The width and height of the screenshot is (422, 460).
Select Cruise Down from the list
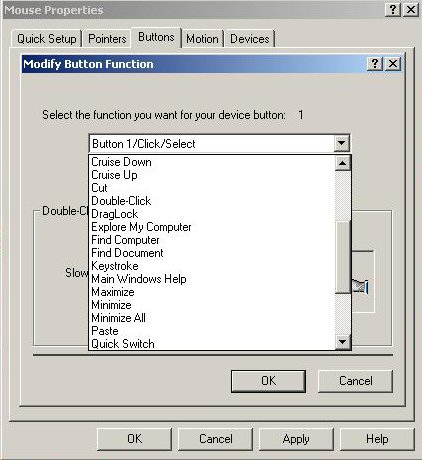pos(121,162)
